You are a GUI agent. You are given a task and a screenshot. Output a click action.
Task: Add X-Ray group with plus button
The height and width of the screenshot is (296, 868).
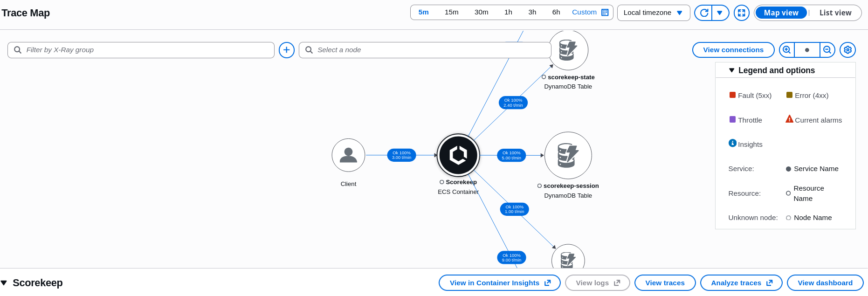point(287,50)
